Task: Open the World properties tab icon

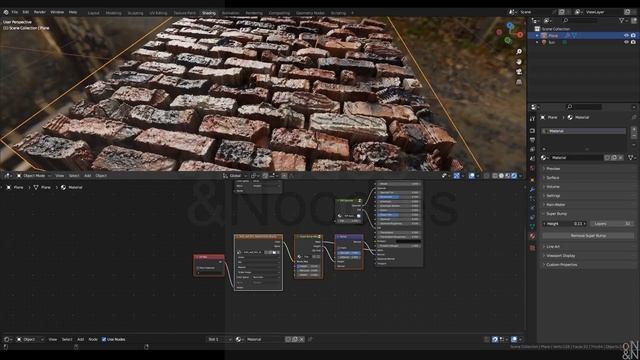Action: (532, 168)
